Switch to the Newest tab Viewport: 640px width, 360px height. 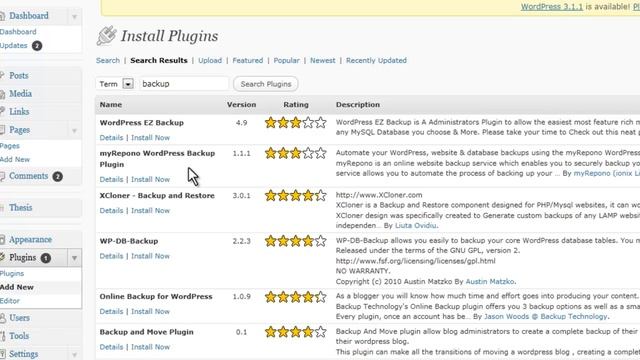(322, 60)
